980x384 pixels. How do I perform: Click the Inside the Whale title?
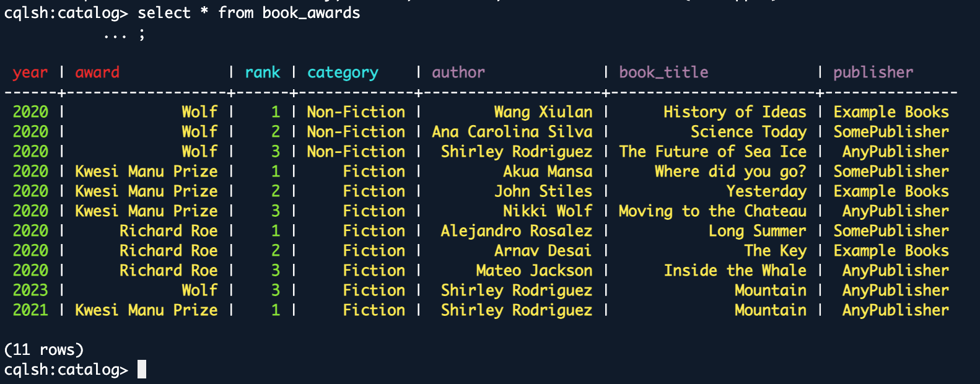(x=735, y=271)
